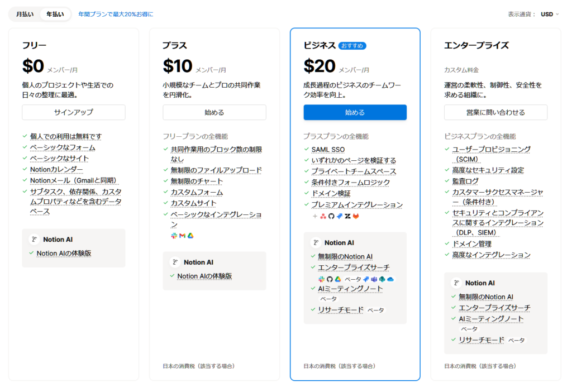Click the ユーザープロビジョニング（SCIM） feature

492,154
